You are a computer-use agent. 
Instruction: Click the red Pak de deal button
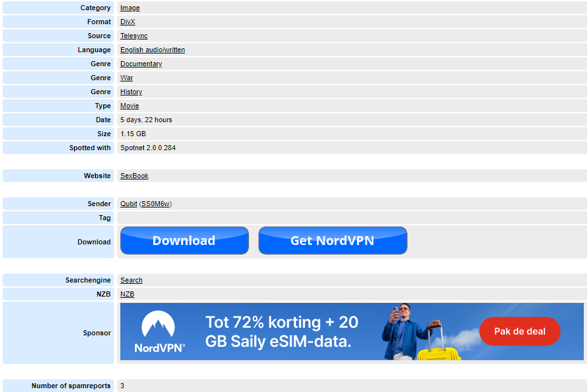520,331
